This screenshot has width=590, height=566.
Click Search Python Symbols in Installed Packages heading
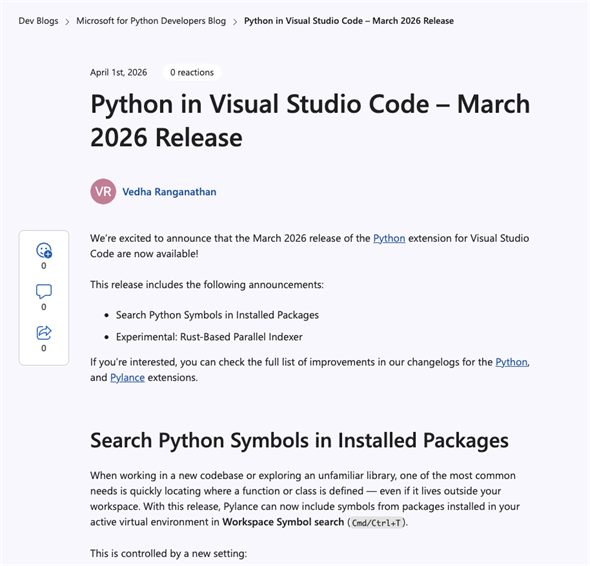coord(299,440)
